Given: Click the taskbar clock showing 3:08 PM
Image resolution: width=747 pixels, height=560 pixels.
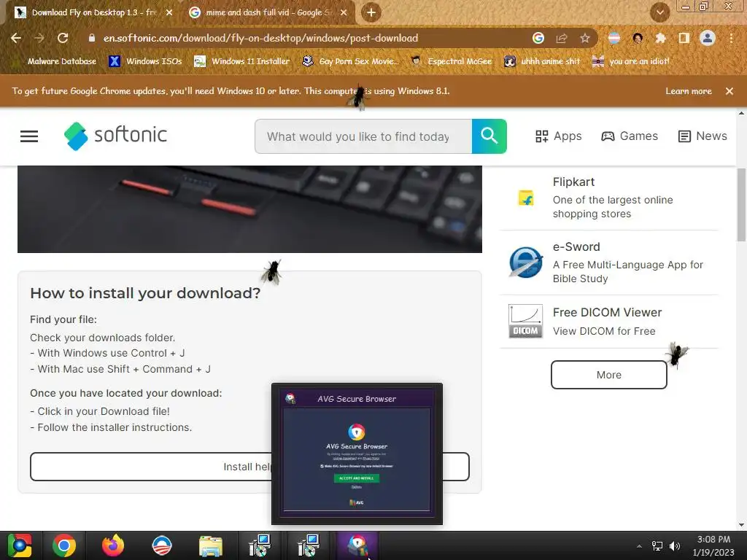Looking at the screenshot, I should pyautogui.click(x=713, y=545).
